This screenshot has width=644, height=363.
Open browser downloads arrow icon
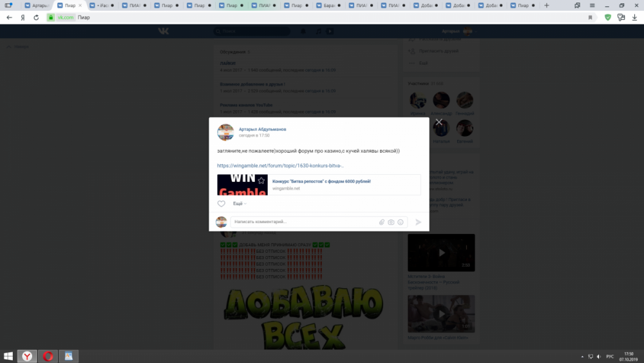[x=634, y=17]
